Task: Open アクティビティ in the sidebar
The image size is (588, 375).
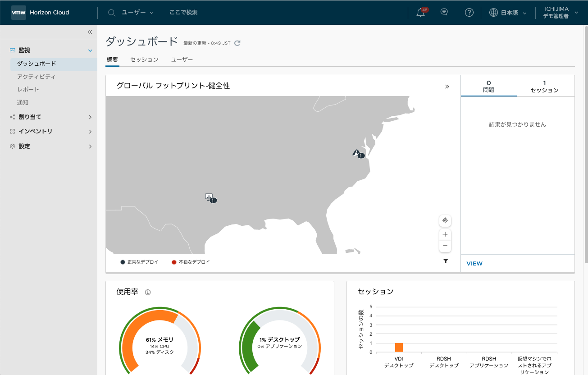Action: tap(36, 77)
